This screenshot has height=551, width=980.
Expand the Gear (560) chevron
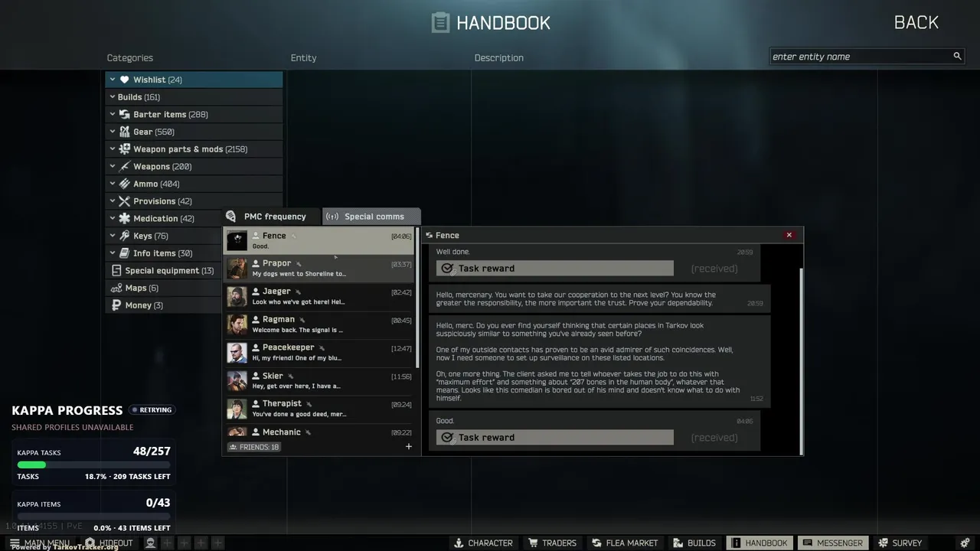pyautogui.click(x=112, y=132)
